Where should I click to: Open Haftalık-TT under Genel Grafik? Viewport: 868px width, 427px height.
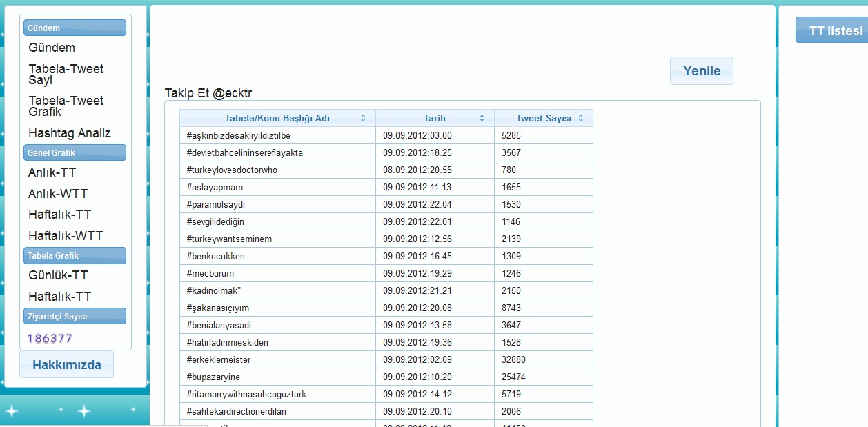[60, 215]
